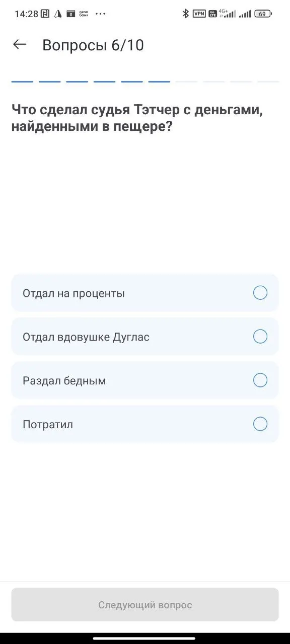Tap the first progress bar segment
The width and height of the screenshot is (290, 644).
pos(22,81)
